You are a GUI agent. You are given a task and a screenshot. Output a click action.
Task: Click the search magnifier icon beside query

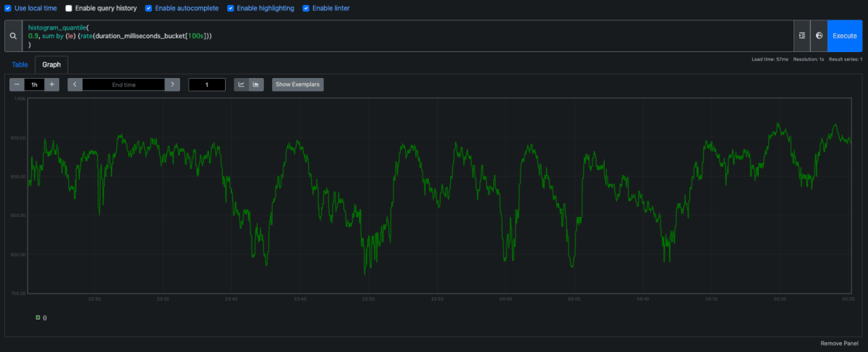click(x=13, y=35)
